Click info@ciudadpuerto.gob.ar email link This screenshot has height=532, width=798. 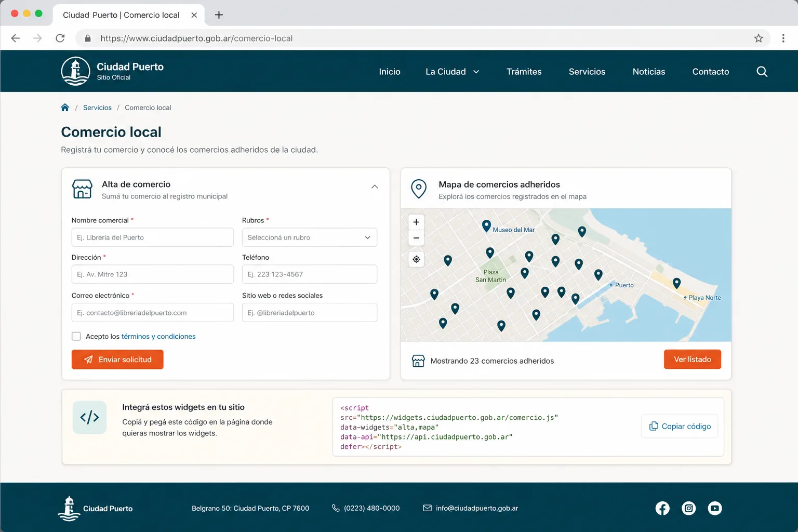point(477,508)
